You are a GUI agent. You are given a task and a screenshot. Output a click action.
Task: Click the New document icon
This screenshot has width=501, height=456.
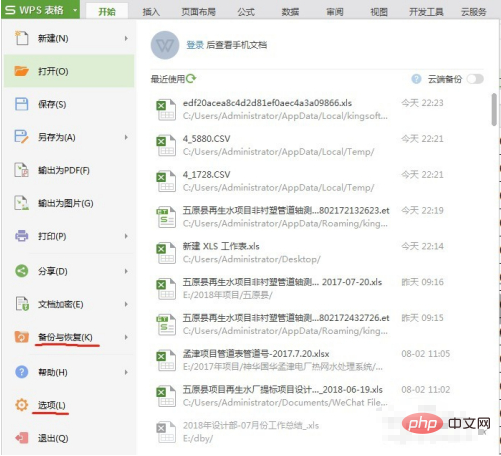(22, 38)
